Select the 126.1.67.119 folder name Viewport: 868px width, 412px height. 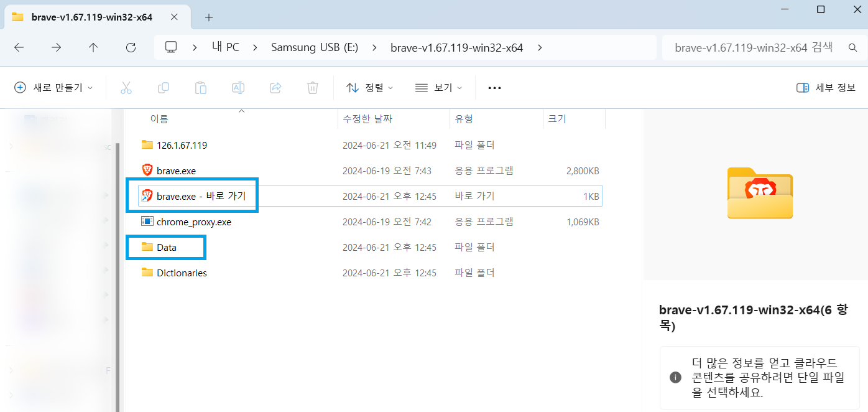pyautogui.click(x=182, y=145)
